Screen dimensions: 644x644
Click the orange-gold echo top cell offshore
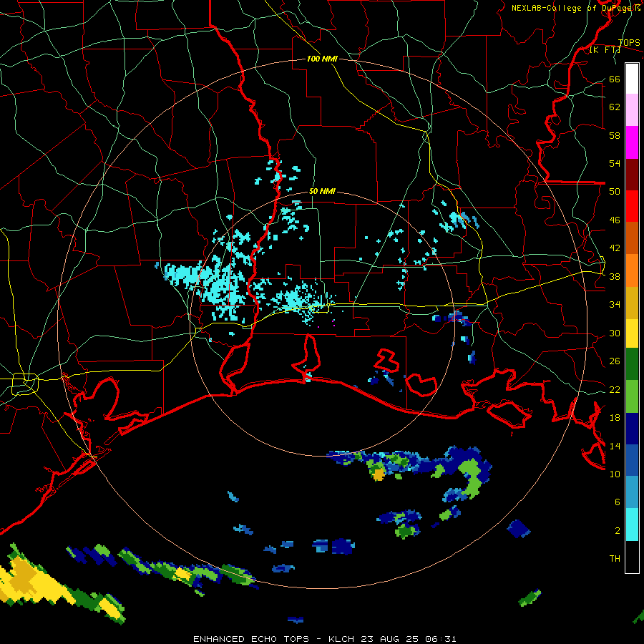coord(379,474)
